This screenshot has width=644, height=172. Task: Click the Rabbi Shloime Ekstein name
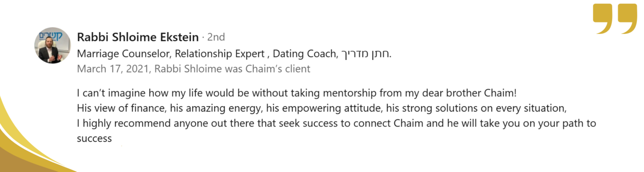tap(138, 37)
